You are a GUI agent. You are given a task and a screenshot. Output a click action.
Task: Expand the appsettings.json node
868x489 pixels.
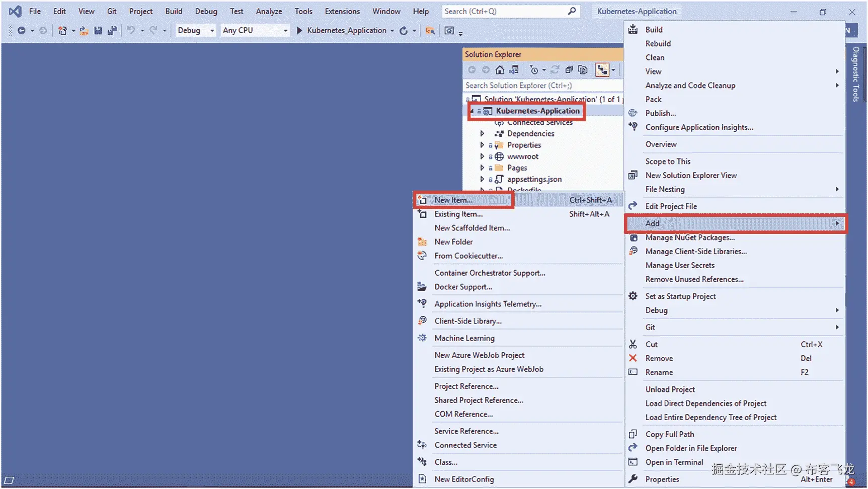click(x=482, y=179)
